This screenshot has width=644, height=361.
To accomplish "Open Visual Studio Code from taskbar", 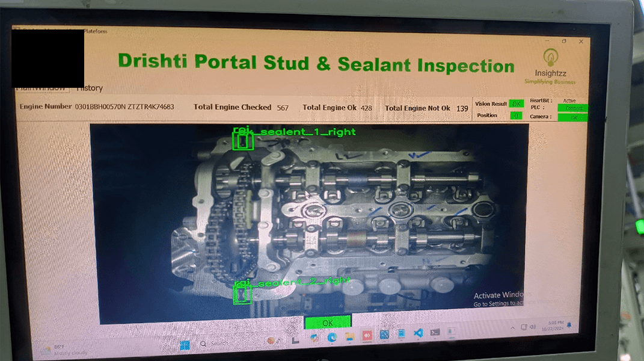I will 418,333.
